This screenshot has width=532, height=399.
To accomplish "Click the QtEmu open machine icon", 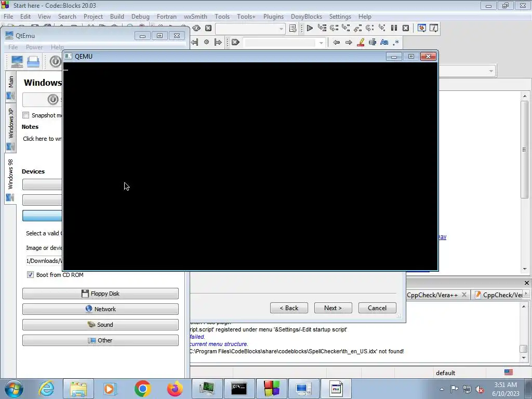I will [33, 62].
